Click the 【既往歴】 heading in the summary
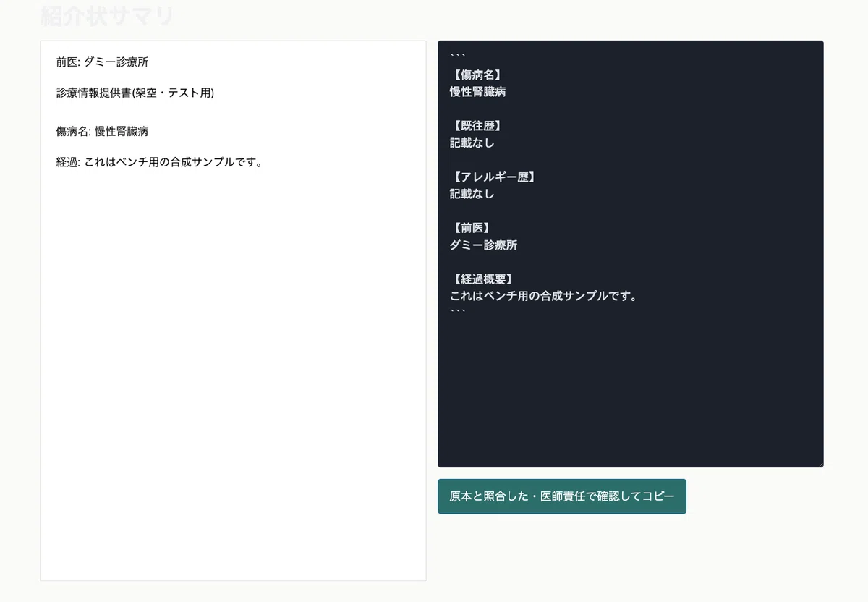 point(476,126)
